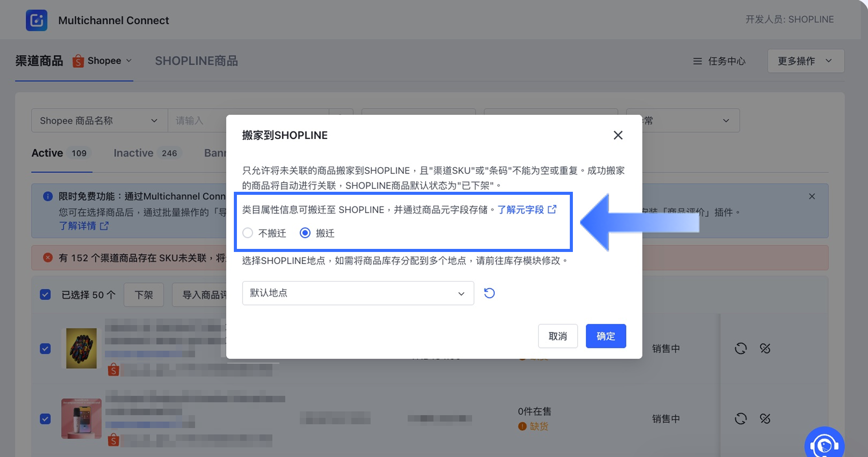Open the 任务中心 task center

pyautogui.click(x=719, y=61)
